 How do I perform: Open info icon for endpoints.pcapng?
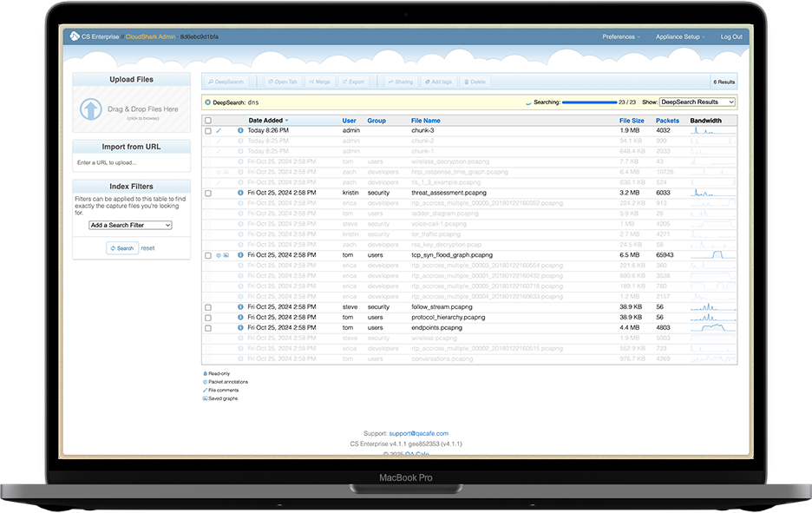[x=240, y=327]
